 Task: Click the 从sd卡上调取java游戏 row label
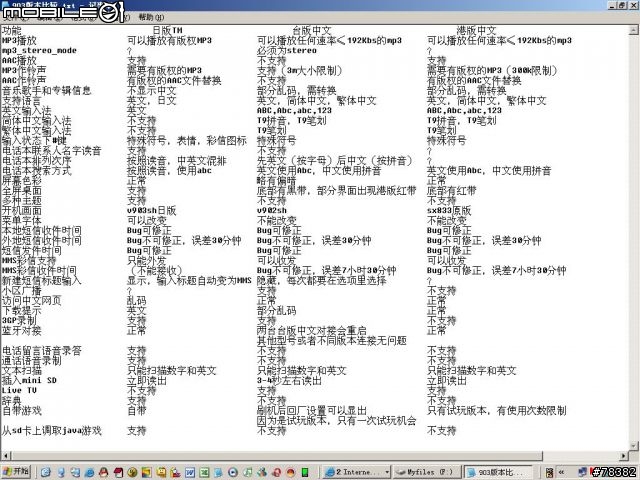[x=51, y=431]
